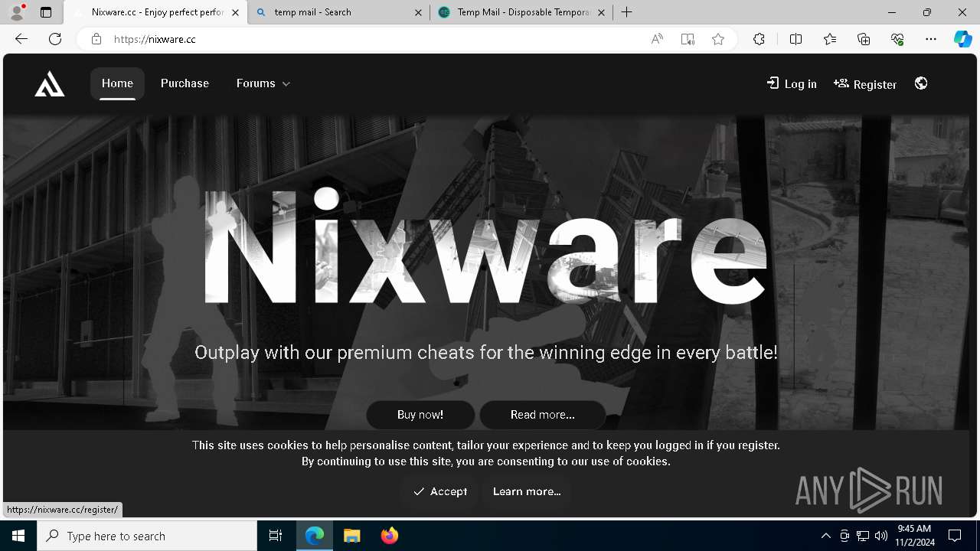980x551 pixels.
Task: Click the Read more... button
Action: point(543,415)
